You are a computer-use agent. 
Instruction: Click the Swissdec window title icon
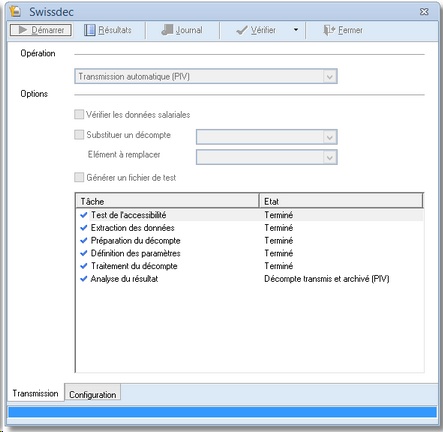point(15,11)
